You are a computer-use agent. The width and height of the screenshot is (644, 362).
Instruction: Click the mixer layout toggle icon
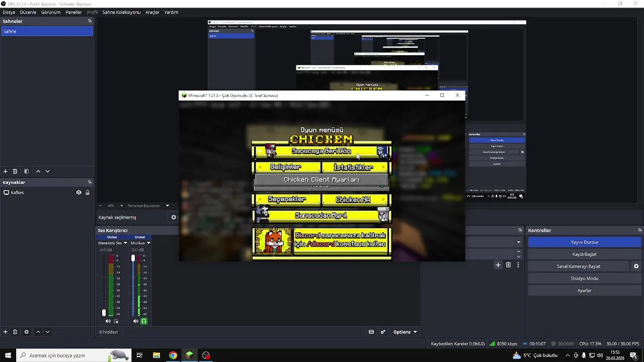pos(371,332)
